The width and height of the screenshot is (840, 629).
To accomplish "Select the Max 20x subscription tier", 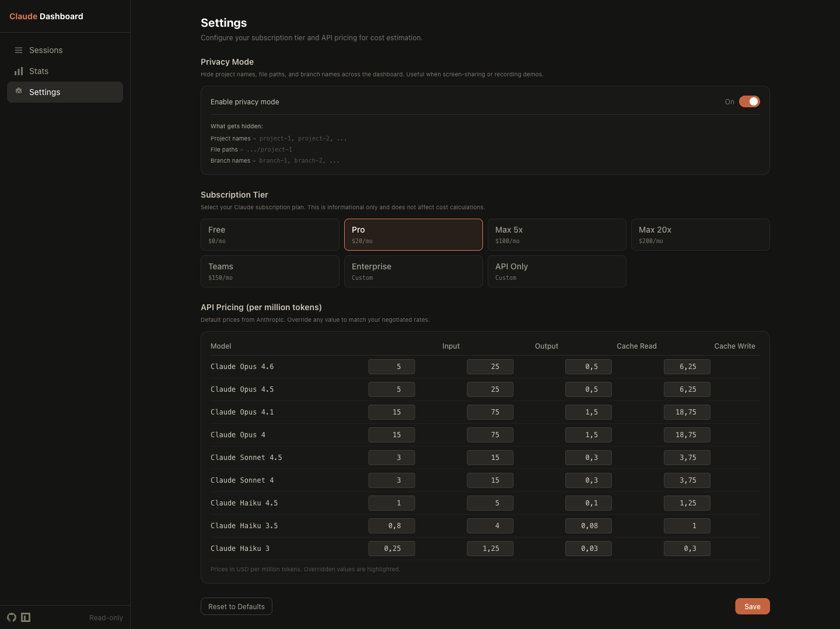I will point(700,234).
